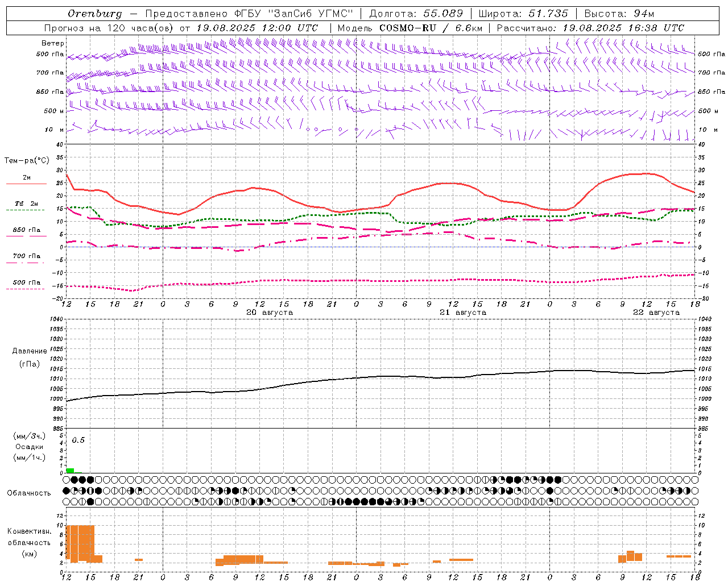Click the "Модель COSMO-RU / 6.6км" text
The width and height of the screenshot is (728, 582).
[x=409, y=28]
